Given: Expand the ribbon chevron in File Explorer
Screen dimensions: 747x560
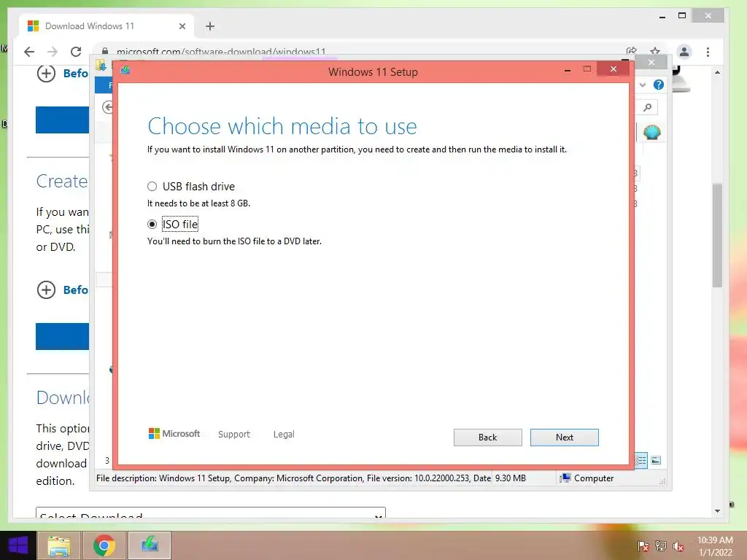Looking at the screenshot, I should pos(643,85).
